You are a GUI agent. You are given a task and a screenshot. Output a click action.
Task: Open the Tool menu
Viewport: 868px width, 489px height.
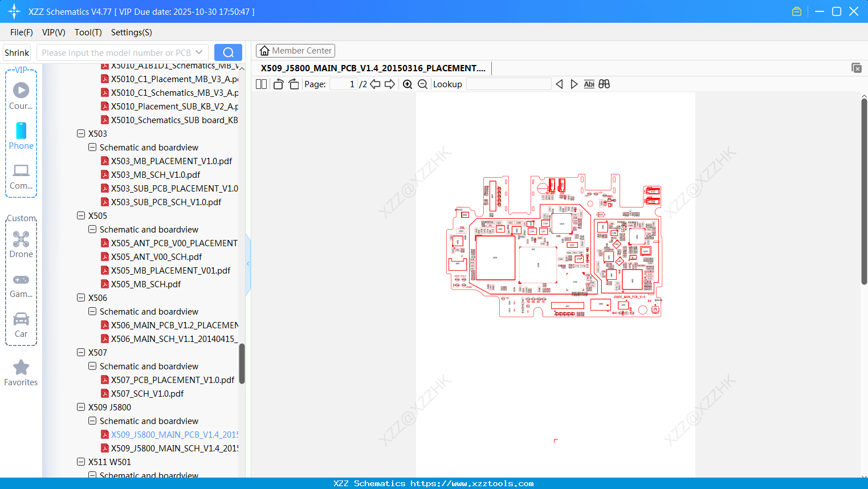[x=88, y=32]
